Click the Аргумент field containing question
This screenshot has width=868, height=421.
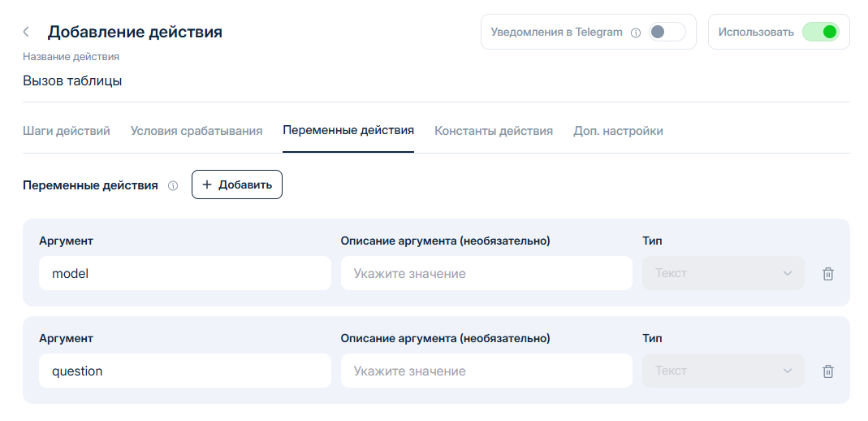click(x=184, y=371)
